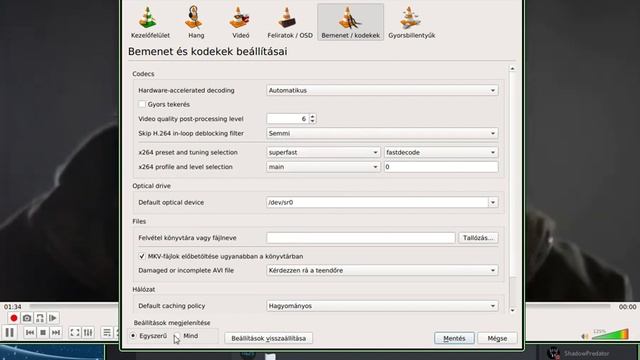Click the 01:34 elapsed time label
Image resolution: width=640 pixels, height=360 pixels.
[13, 307]
